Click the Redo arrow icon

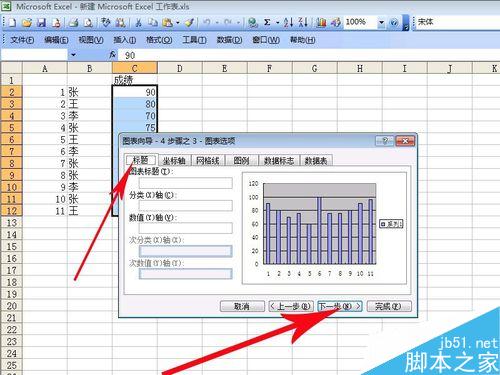point(228,23)
